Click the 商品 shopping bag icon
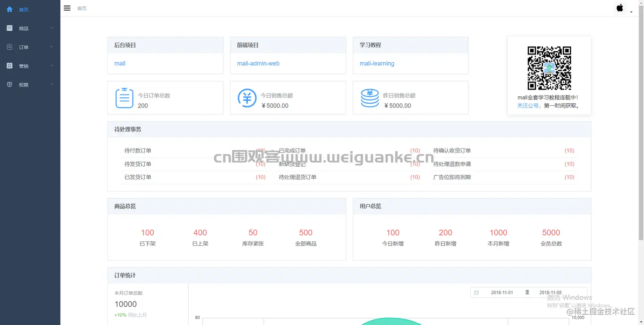Image resolution: width=644 pixels, height=325 pixels. pyautogui.click(x=10, y=28)
